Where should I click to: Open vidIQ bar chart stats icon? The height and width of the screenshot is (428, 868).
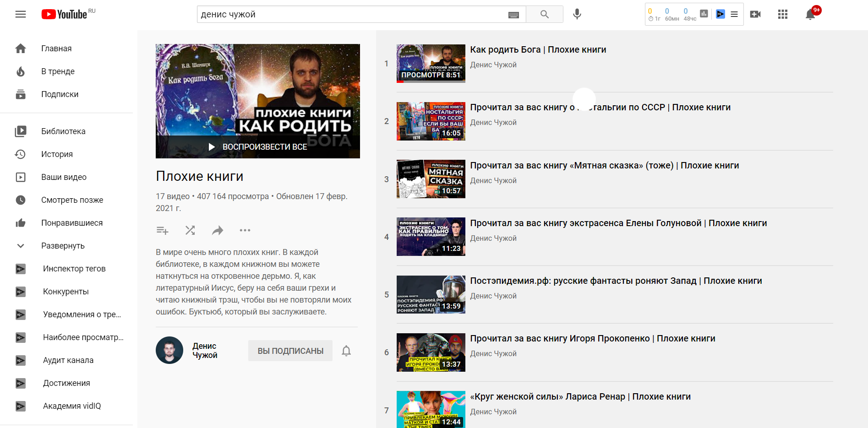tap(704, 14)
